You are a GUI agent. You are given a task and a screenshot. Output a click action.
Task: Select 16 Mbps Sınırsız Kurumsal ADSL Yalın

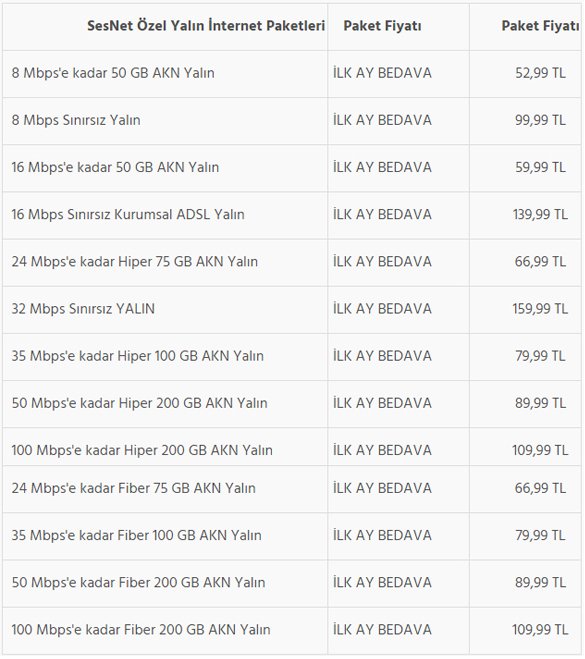pos(128,214)
